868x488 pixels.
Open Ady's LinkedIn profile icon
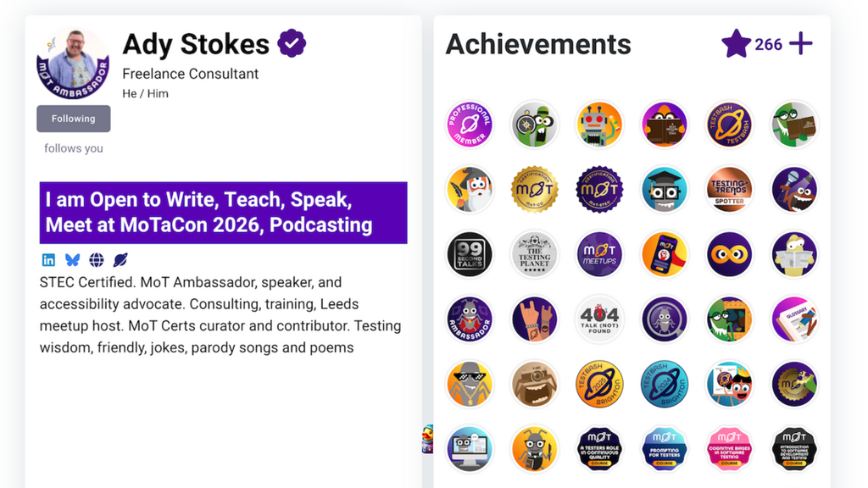48,259
